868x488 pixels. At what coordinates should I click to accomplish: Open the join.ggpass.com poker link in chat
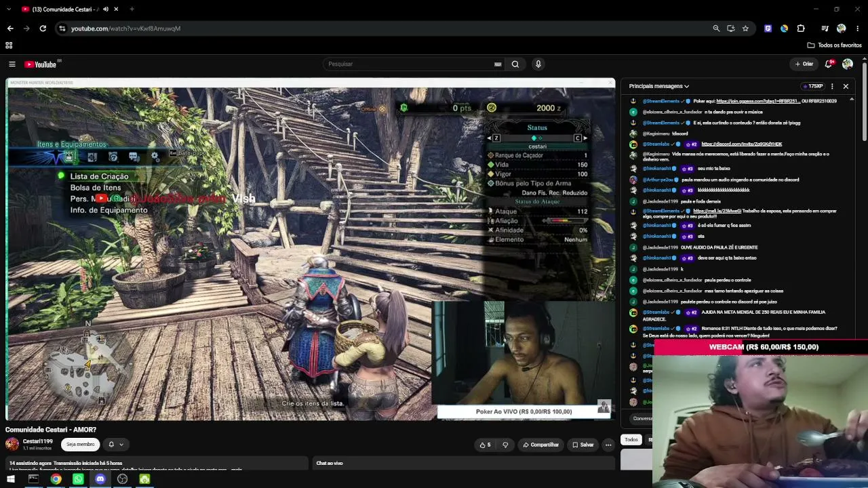[x=758, y=101]
